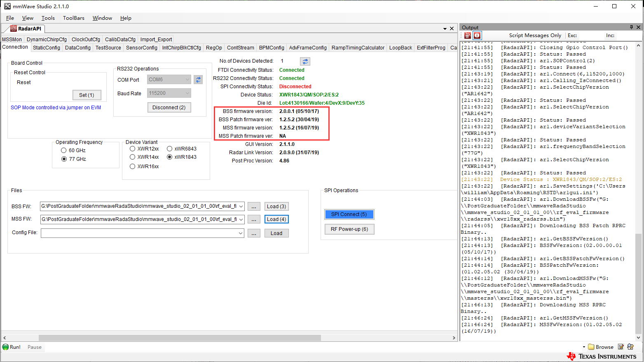This screenshot has height=362, width=644.
Task: Close the RadarAPI document tab
Action: point(452,28)
